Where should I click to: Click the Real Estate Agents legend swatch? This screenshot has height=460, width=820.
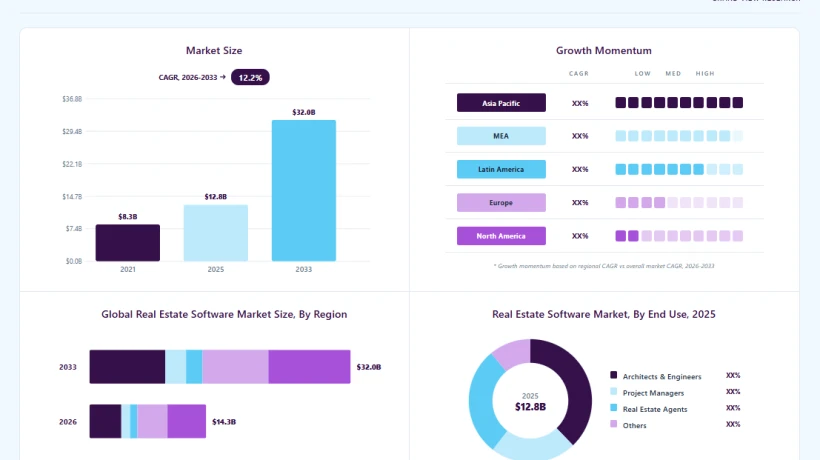tap(613, 408)
